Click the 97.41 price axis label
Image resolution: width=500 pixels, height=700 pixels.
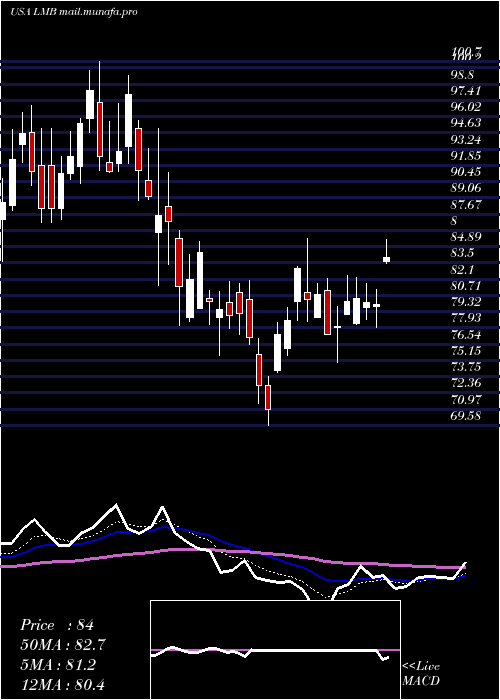[466, 91]
